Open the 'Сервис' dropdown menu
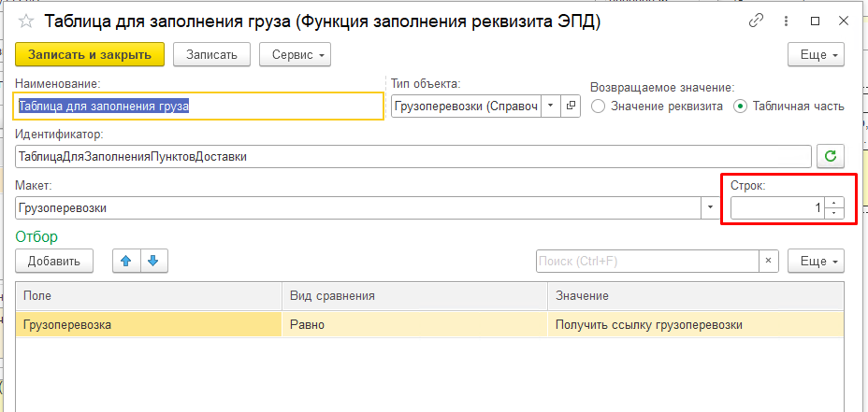The width and height of the screenshot is (868, 412). click(295, 55)
